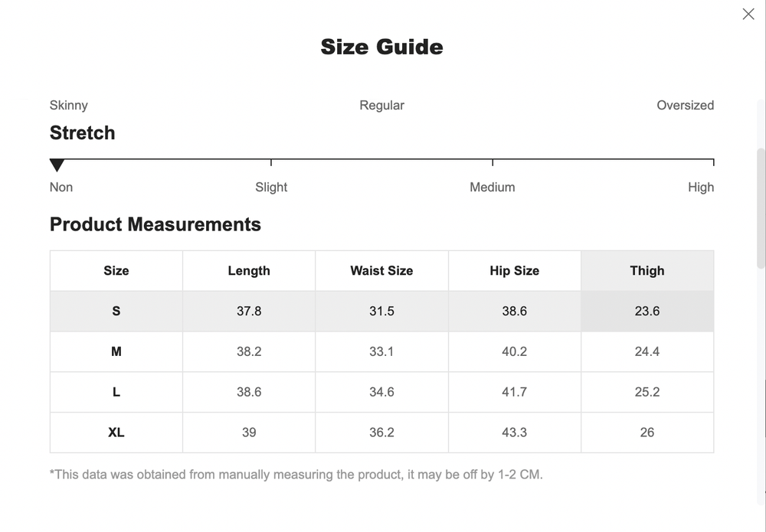
Task: Select the Length column header
Action: pos(248,270)
